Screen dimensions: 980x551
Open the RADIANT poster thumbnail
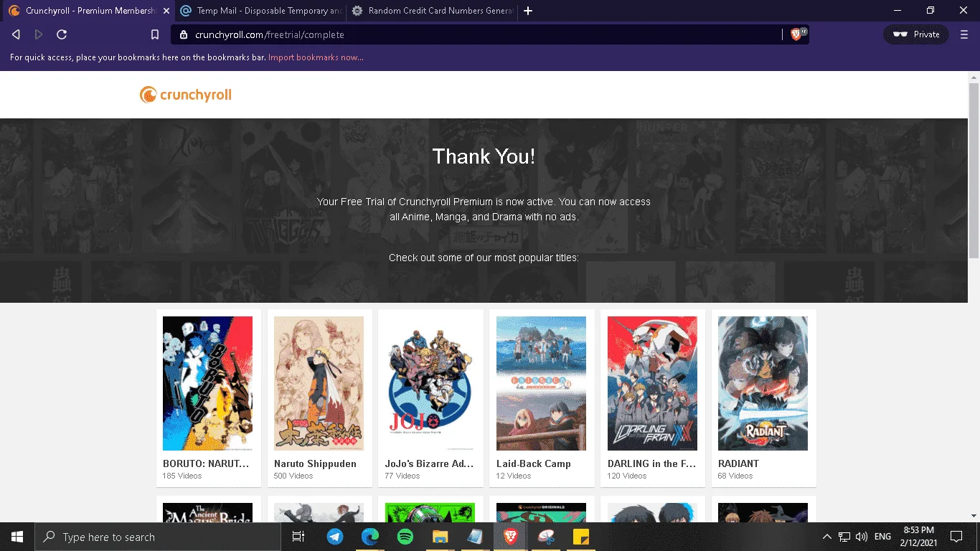(x=763, y=383)
